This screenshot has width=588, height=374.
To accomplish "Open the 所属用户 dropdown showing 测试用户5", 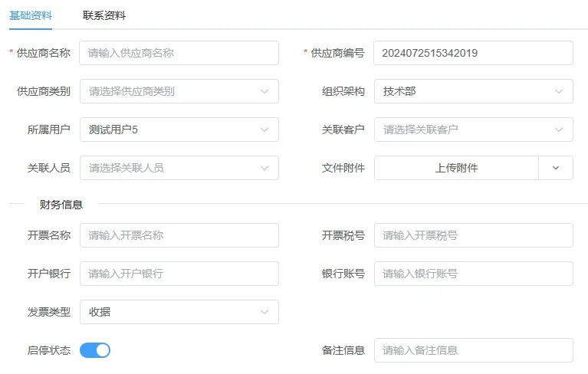I will pos(179,130).
